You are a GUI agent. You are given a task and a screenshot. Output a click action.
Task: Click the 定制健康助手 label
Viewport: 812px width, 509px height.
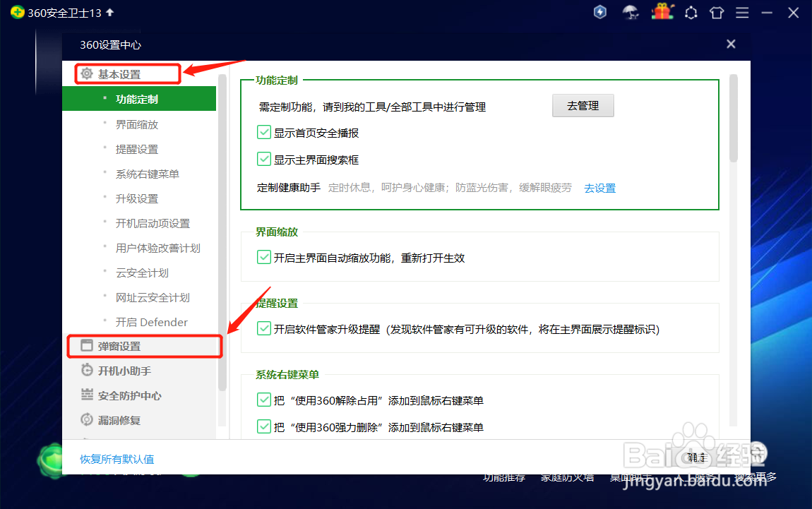[289, 188]
